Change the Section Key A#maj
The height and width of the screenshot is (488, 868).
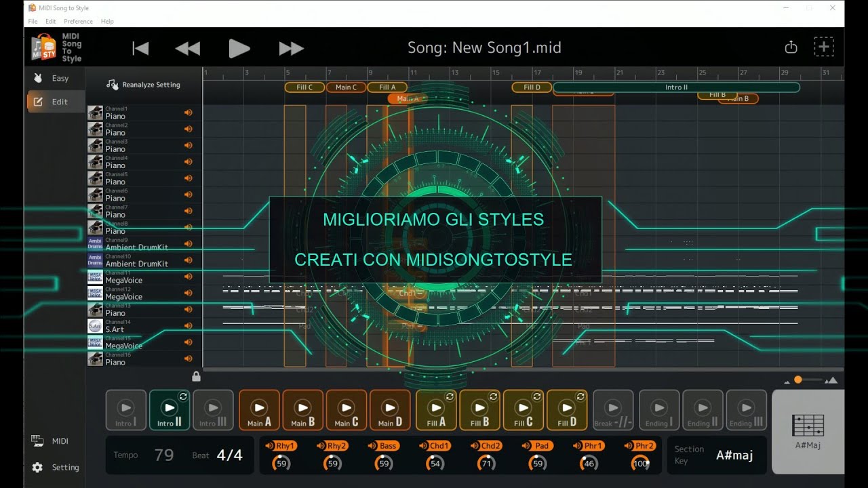[734, 455]
